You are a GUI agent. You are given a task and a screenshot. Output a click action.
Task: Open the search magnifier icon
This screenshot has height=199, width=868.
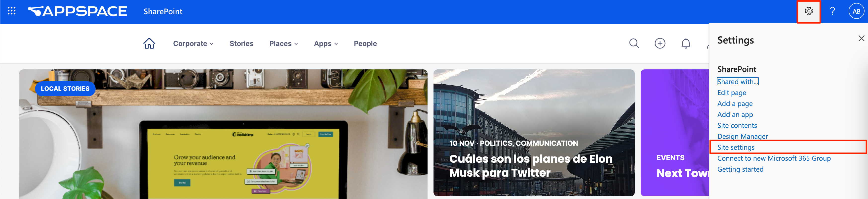click(x=634, y=44)
